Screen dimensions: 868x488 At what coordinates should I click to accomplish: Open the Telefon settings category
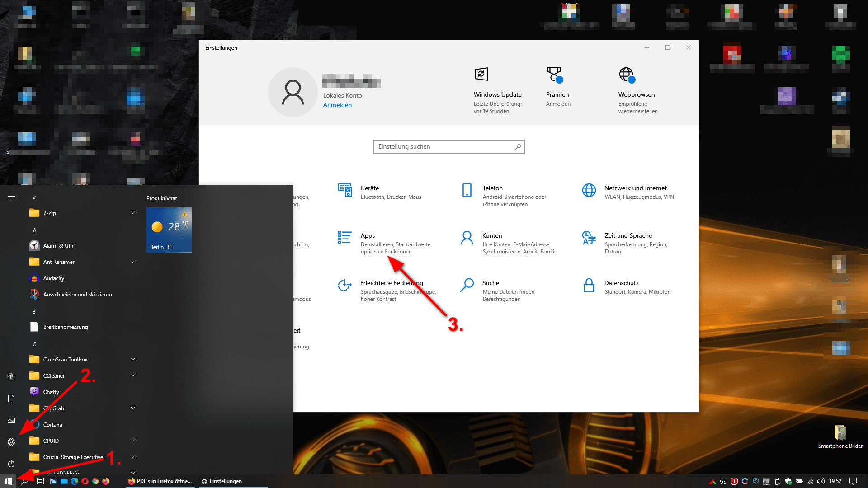pyautogui.click(x=492, y=188)
